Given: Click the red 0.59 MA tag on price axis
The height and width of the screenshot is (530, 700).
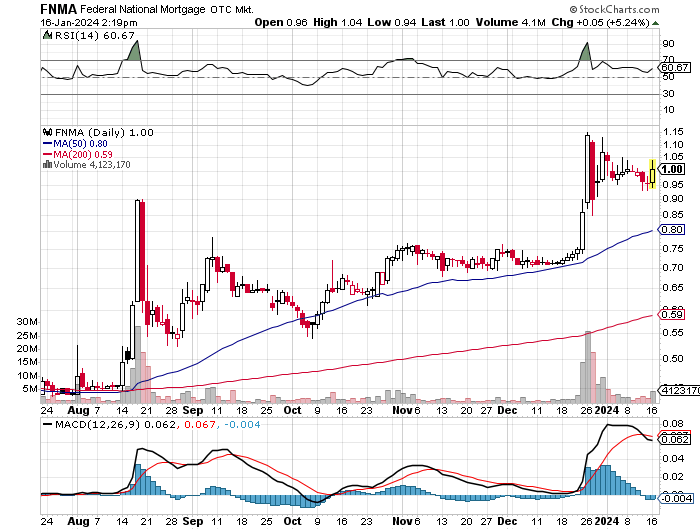Looking at the screenshot, I should tap(671, 315).
